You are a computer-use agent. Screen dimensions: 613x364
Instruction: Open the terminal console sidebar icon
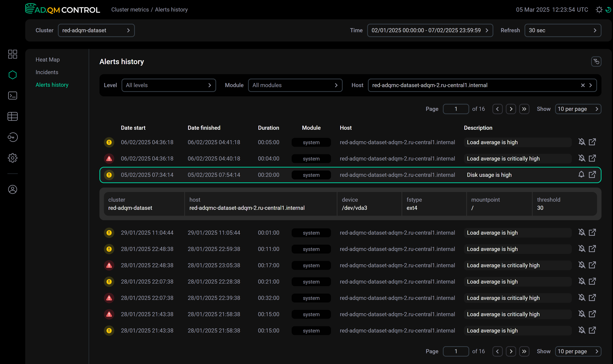[x=12, y=95]
